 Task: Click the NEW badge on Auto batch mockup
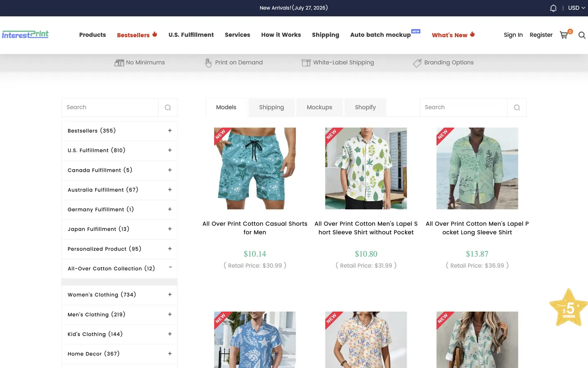[x=416, y=31]
